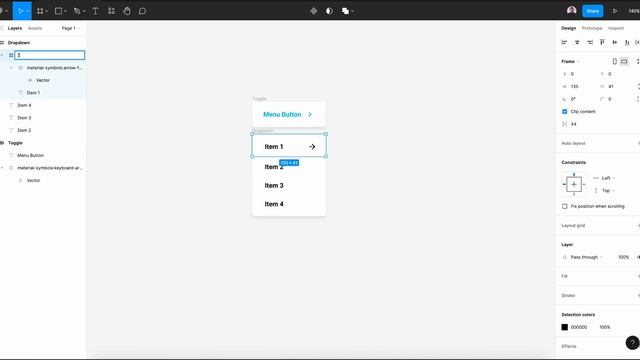640x360 pixels.
Task: Add a fill with plus icon
Action: (x=638, y=276)
